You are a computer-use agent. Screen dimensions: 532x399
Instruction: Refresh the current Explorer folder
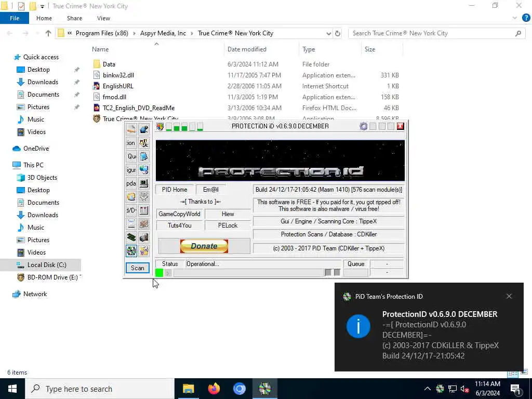[x=338, y=33]
